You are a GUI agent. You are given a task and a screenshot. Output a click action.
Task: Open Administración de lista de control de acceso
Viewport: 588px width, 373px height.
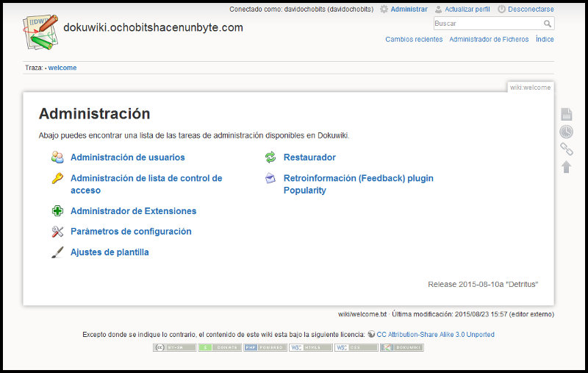[146, 184]
